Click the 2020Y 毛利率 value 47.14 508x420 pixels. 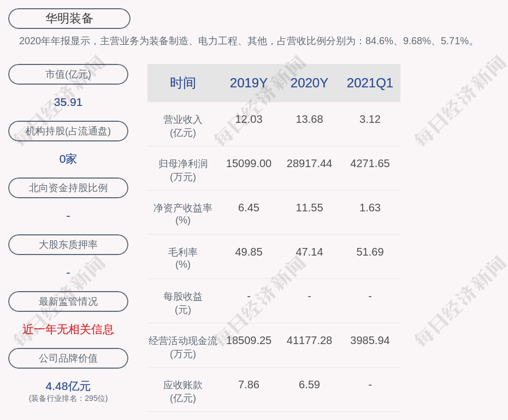309,252
